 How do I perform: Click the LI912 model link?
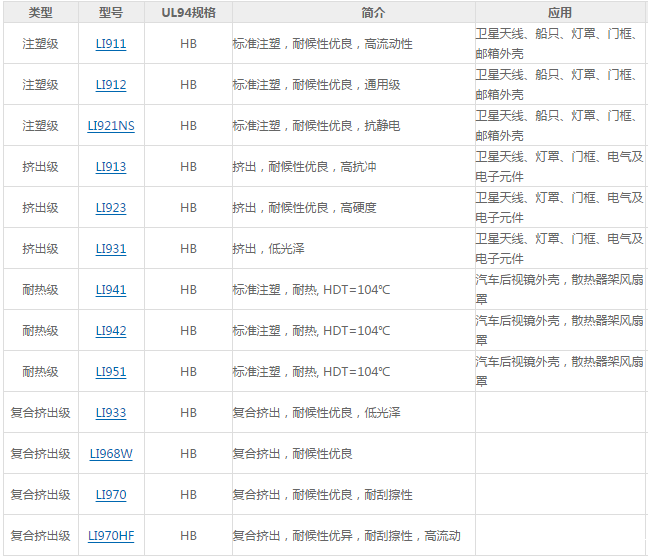(x=111, y=85)
